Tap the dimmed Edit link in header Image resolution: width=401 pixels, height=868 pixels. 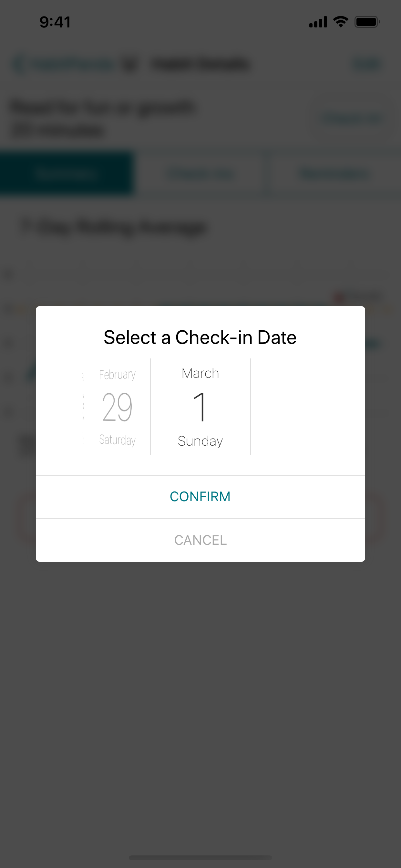(367, 64)
